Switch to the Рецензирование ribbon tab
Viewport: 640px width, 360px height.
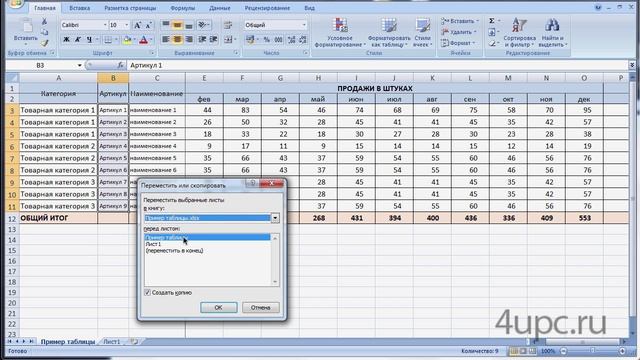click(x=267, y=8)
